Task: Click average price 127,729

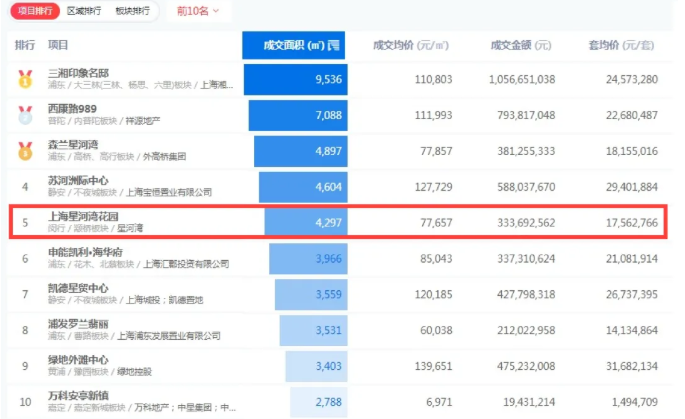Action: [x=433, y=187]
